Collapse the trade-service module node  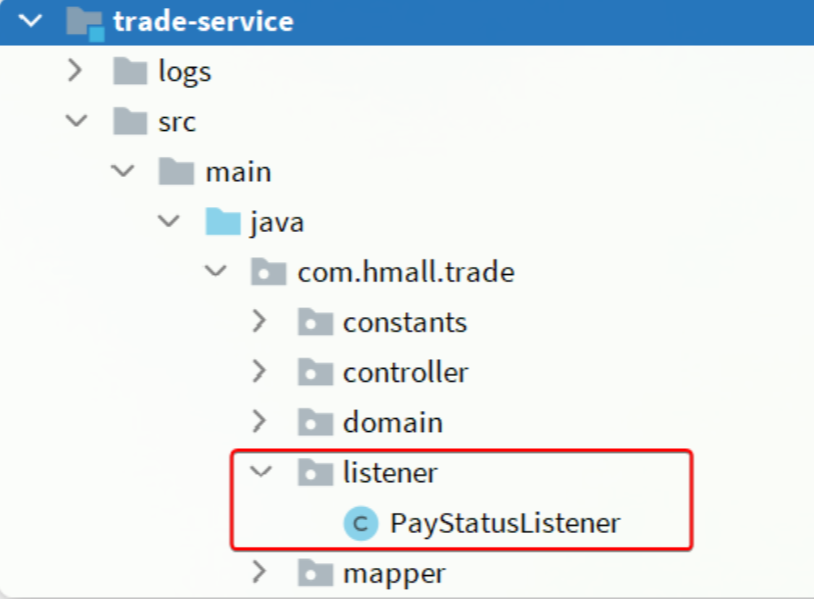[x=30, y=21]
